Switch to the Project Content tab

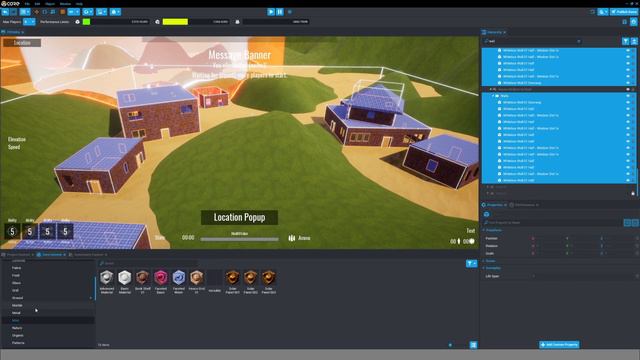(18, 255)
